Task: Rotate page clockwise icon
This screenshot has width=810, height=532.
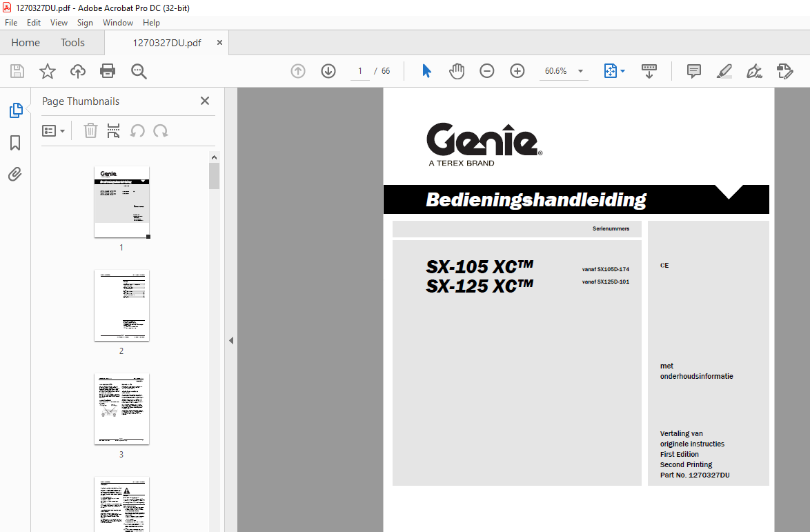Action: [161, 130]
